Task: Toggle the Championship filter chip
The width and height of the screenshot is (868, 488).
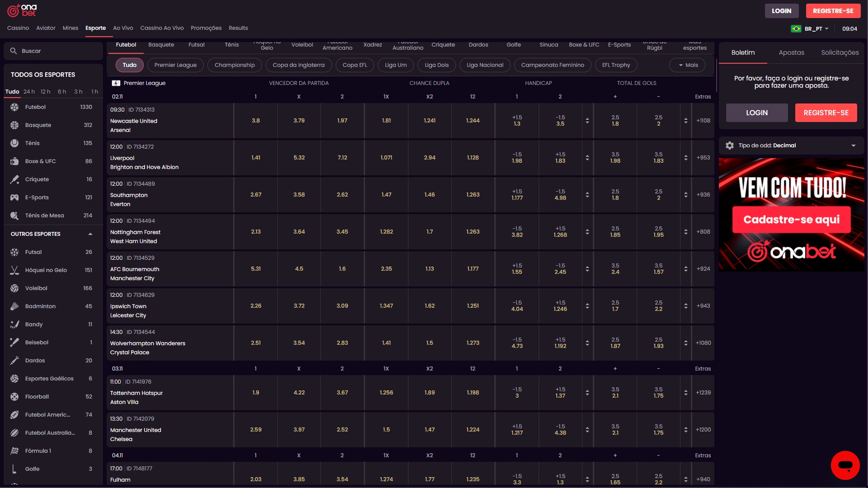Action: [235, 65]
